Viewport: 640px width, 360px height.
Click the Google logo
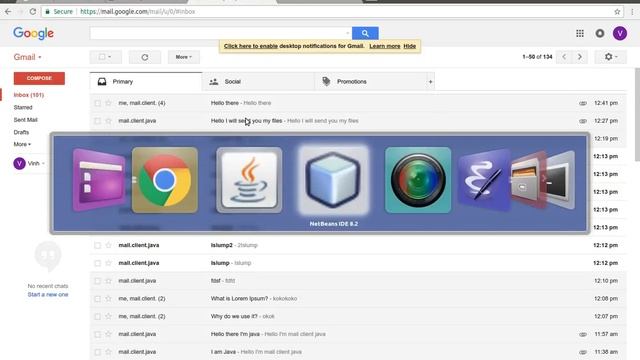click(33, 33)
